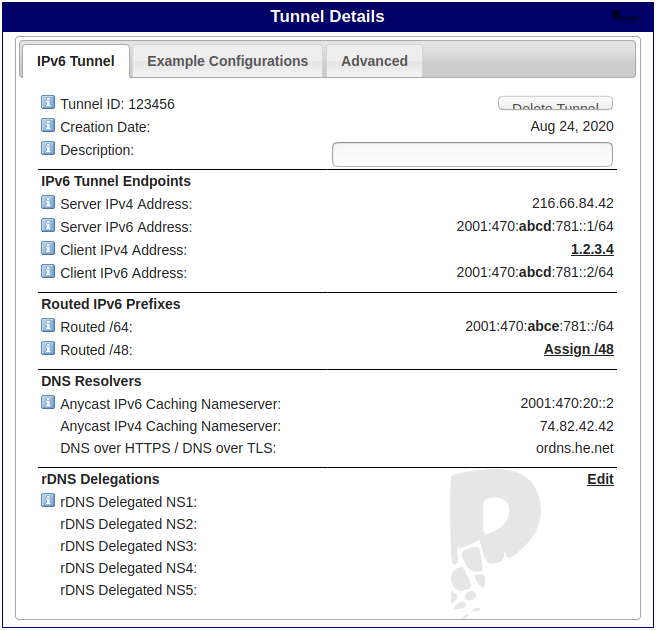
Task: Open info icon for Server IPv6 Address
Action: click(x=48, y=225)
